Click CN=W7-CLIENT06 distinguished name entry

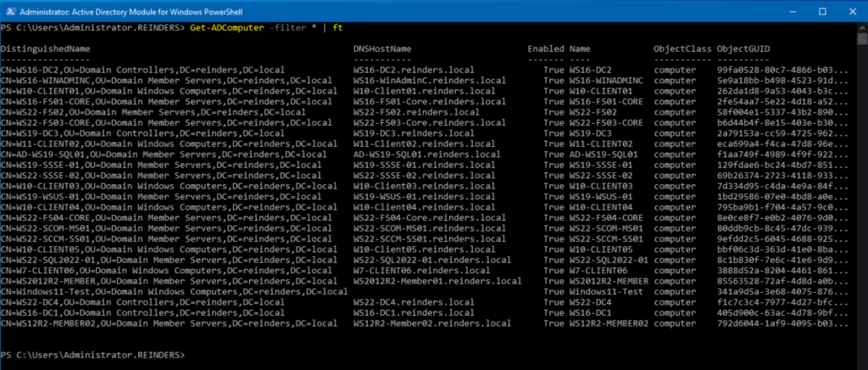pos(166,270)
